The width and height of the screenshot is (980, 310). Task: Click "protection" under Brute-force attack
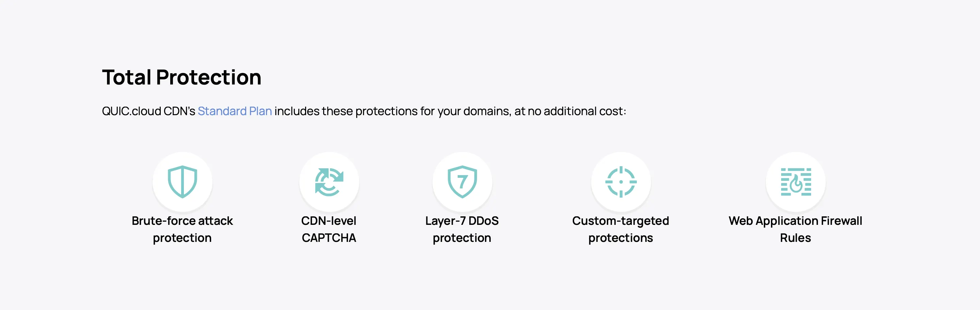pos(182,238)
